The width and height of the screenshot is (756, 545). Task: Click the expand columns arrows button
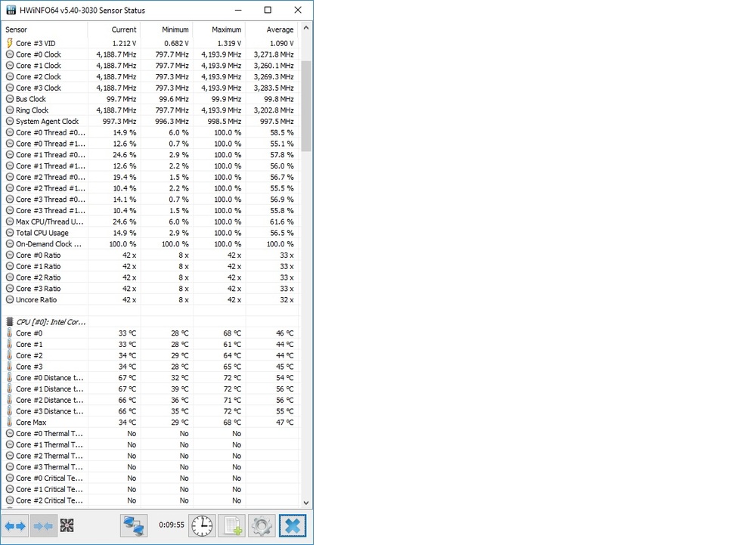15,525
